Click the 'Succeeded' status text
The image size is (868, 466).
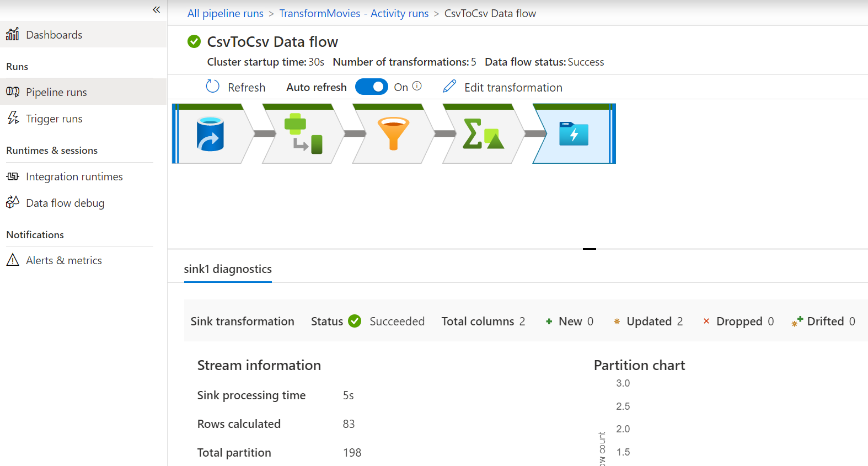tap(397, 322)
